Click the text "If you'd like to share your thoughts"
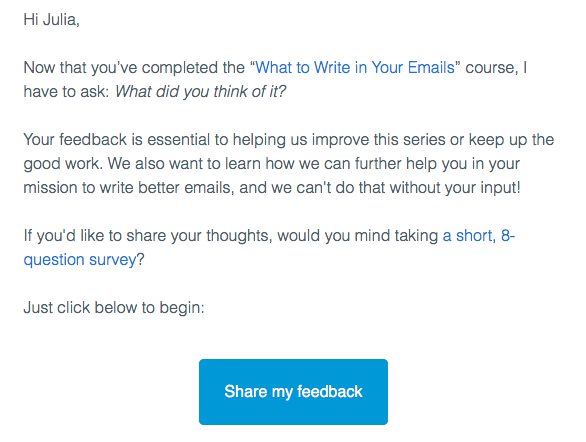The height and width of the screenshot is (442, 586). click(147, 236)
